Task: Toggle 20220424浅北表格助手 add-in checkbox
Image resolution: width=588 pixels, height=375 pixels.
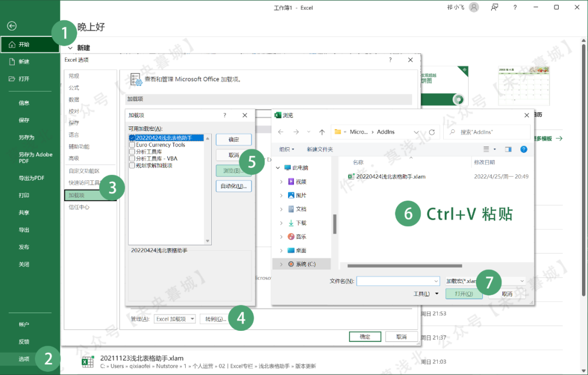Action: pyautogui.click(x=132, y=138)
